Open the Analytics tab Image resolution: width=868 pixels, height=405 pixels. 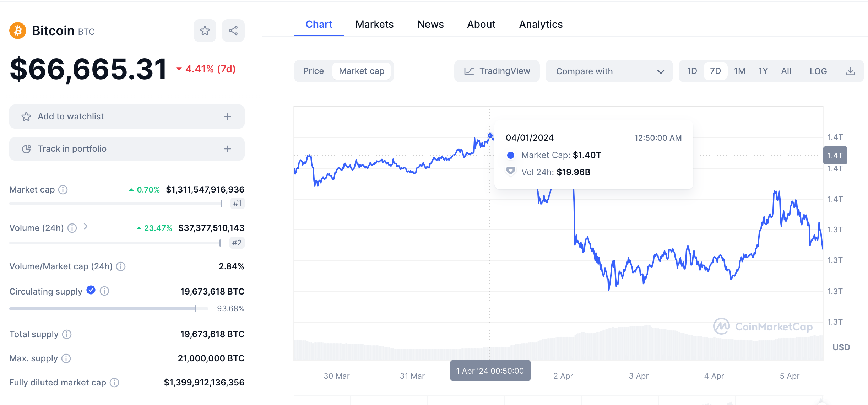(540, 24)
